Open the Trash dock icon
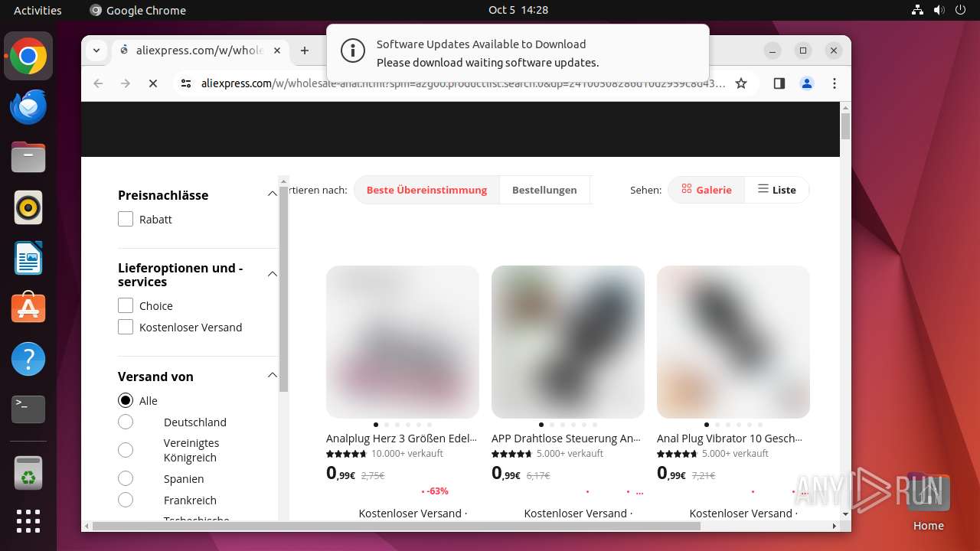Viewport: 980px width, 551px height. pos(28,472)
